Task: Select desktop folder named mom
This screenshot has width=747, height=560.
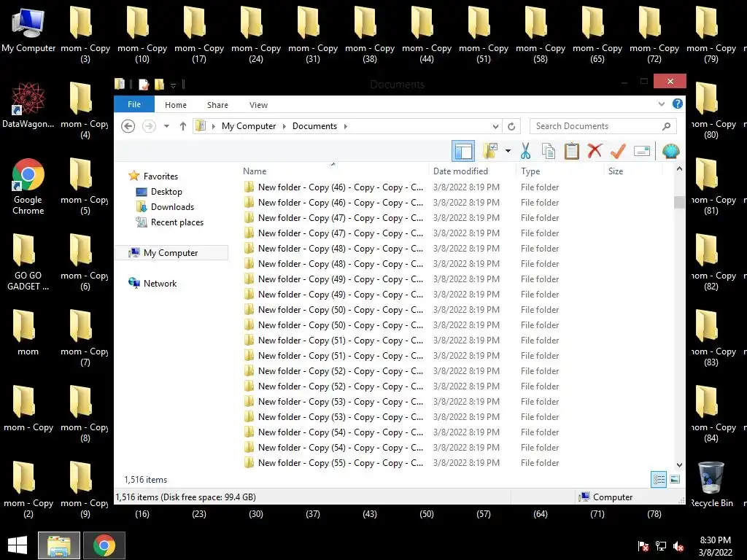Action: [28, 332]
